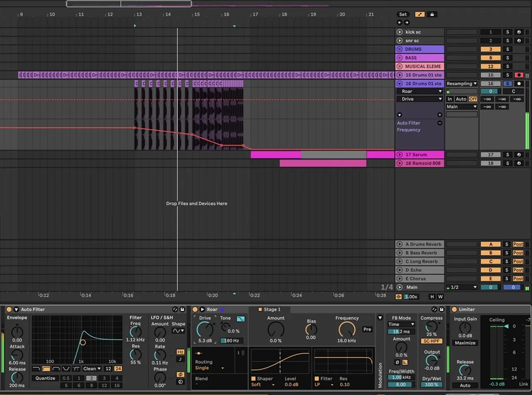Add automation lane with plus icon

coord(440,115)
